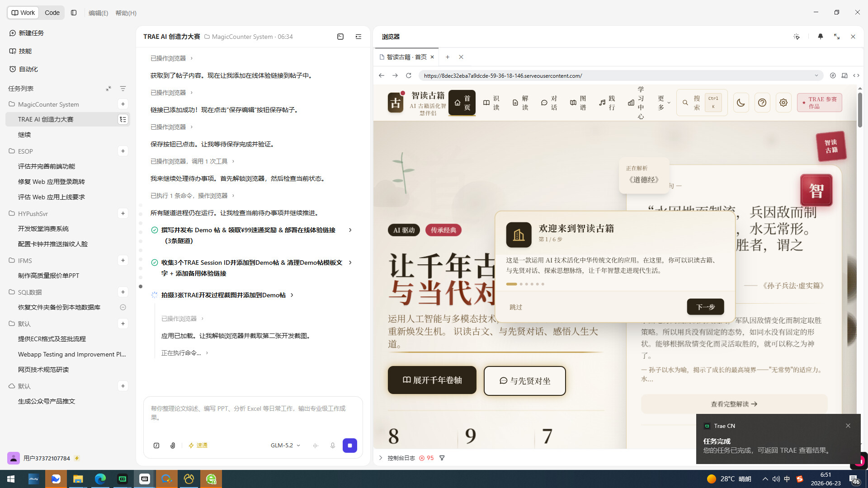Open Microsoft Edge from the taskbar
The width and height of the screenshot is (868, 488).
point(100,479)
